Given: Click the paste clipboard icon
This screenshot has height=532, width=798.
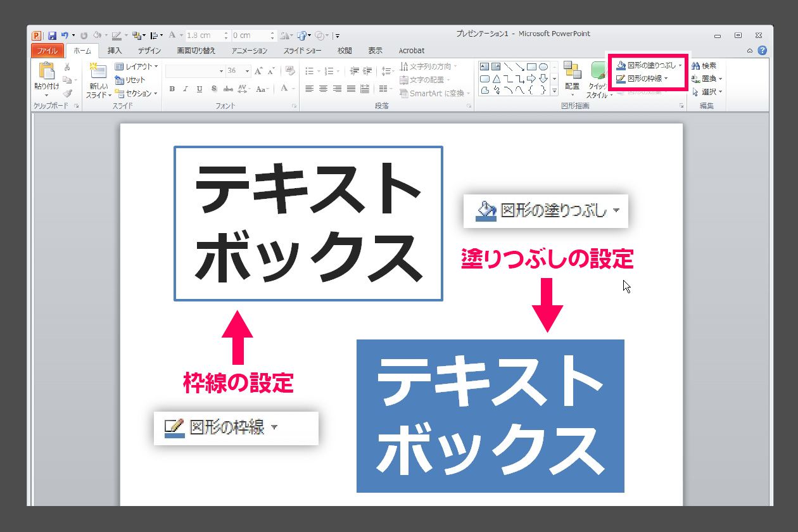Looking at the screenshot, I should 47,71.
